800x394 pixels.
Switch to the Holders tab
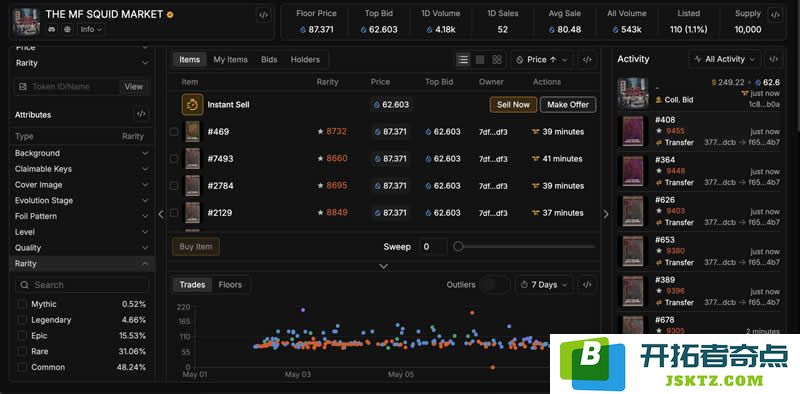click(x=305, y=60)
